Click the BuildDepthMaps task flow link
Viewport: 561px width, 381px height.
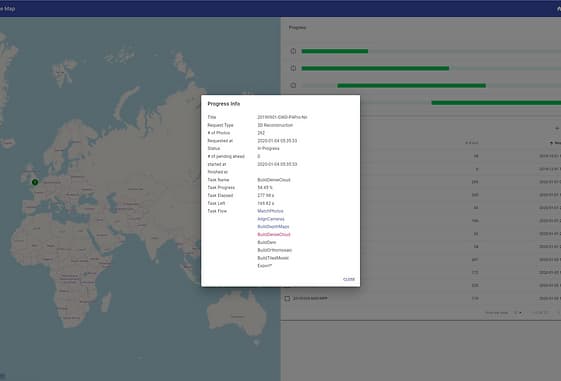[x=273, y=227]
